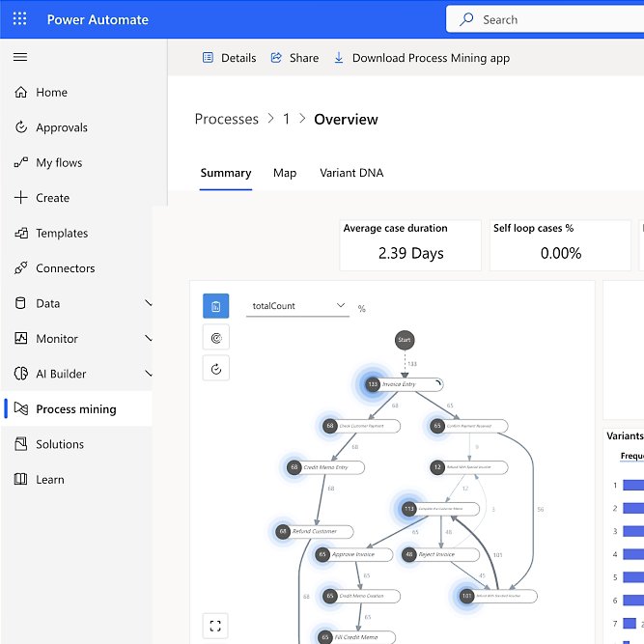Image resolution: width=644 pixels, height=644 pixels.
Task: Open Approvals in the sidebar
Action: click(x=51, y=127)
